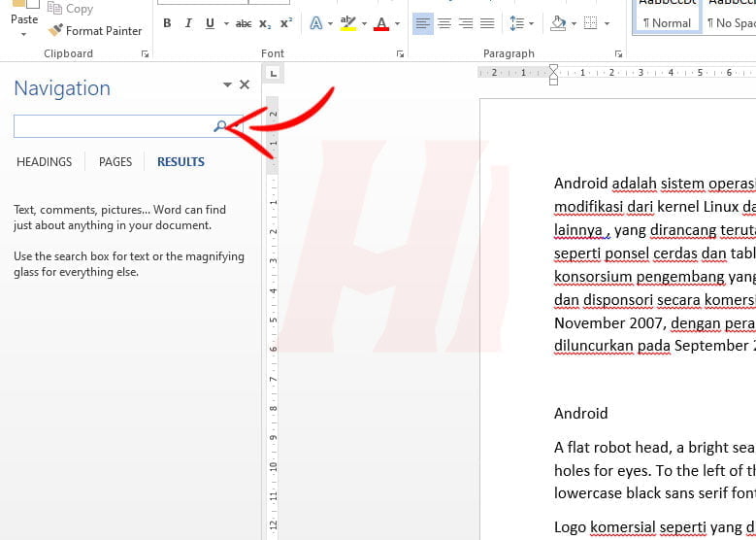Click the line 'A flat robot head'
The width and height of the screenshot is (756, 540).
pos(611,448)
